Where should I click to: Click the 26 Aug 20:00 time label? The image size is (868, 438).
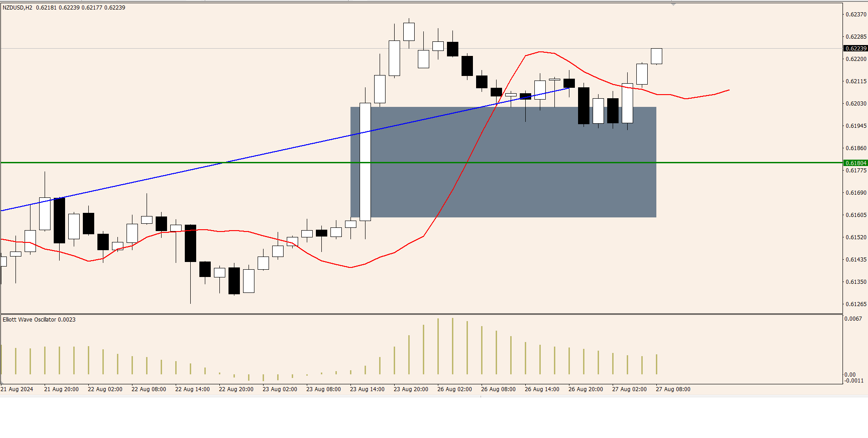click(586, 389)
